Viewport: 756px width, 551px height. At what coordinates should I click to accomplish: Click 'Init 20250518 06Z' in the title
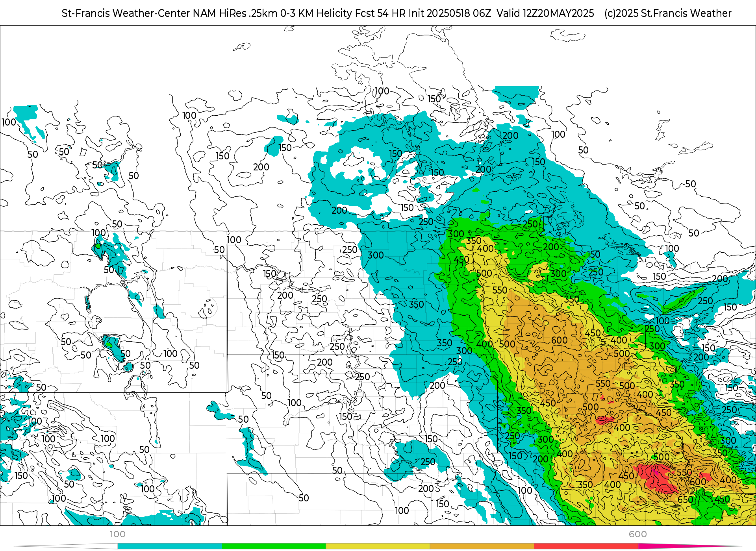point(450,13)
